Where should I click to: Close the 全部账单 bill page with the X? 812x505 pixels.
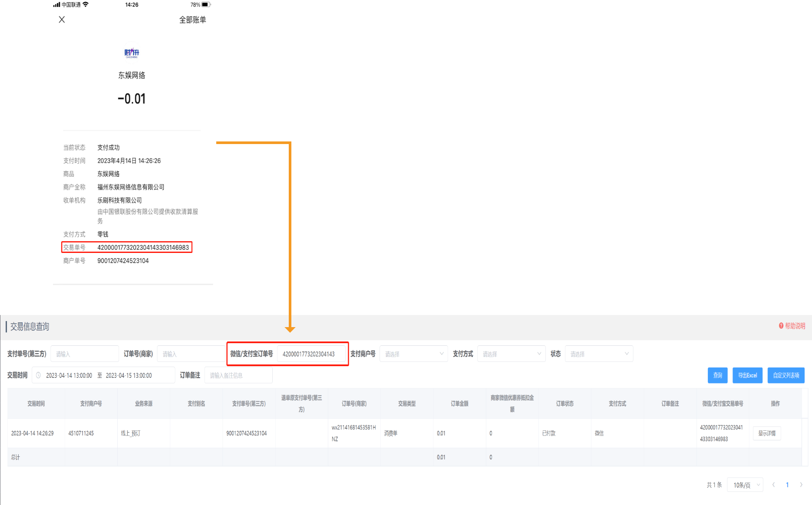coord(62,20)
